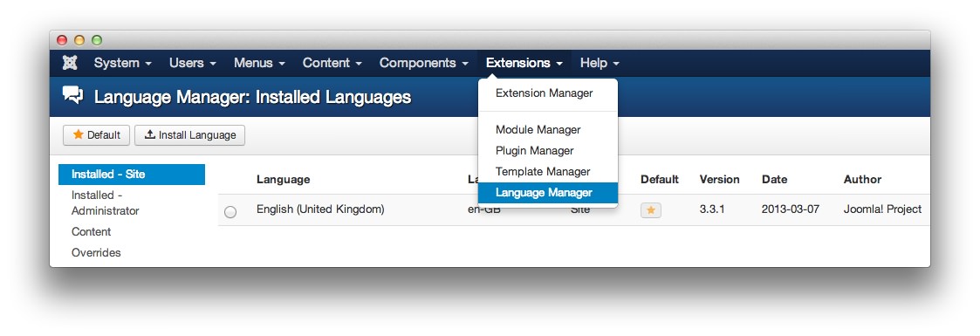Click the version value 3.3.1
The width and height of the screenshot is (980, 336).
click(712, 209)
